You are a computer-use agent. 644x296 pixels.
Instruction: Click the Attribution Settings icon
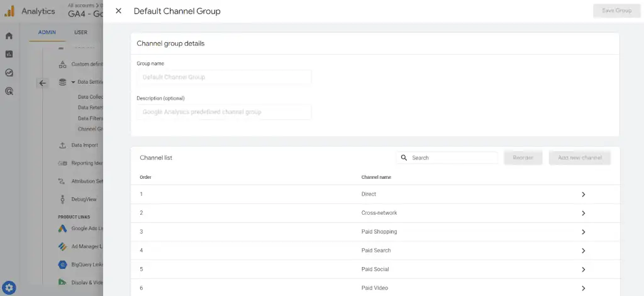[62, 181]
